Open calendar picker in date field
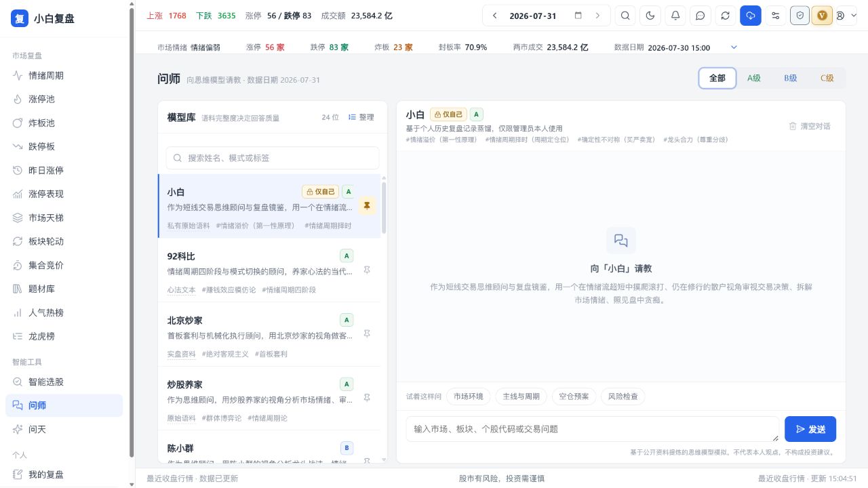Screen dimensions: 868x488 click(578, 16)
